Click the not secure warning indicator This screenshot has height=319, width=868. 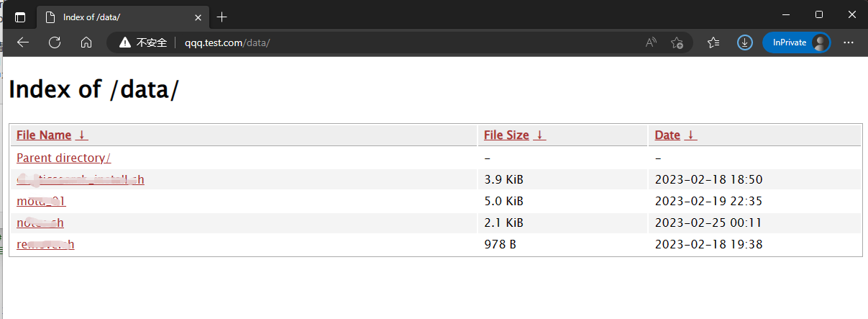click(x=142, y=42)
